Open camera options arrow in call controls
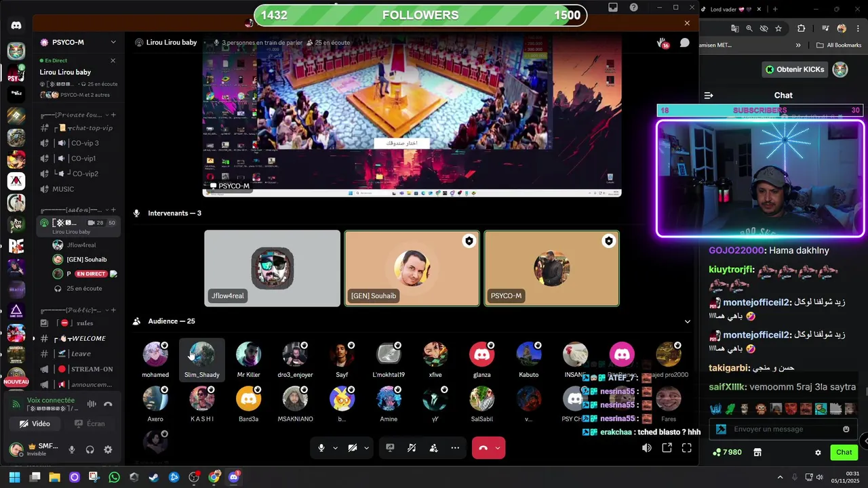This screenshot has width=868, height=488. pos(367,448)
